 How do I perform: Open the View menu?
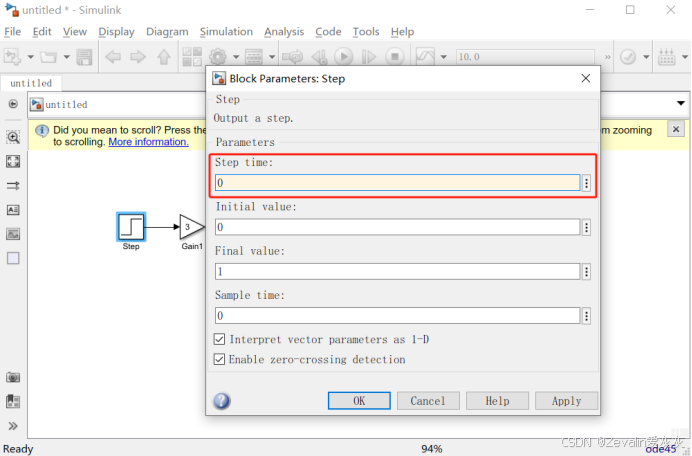75,32
